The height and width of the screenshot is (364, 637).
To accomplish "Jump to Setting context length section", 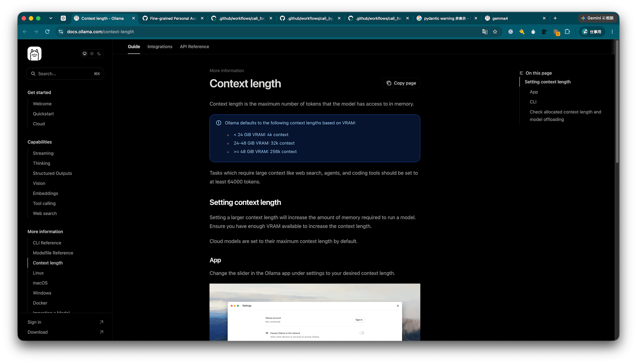I will [x=548, y=82].
